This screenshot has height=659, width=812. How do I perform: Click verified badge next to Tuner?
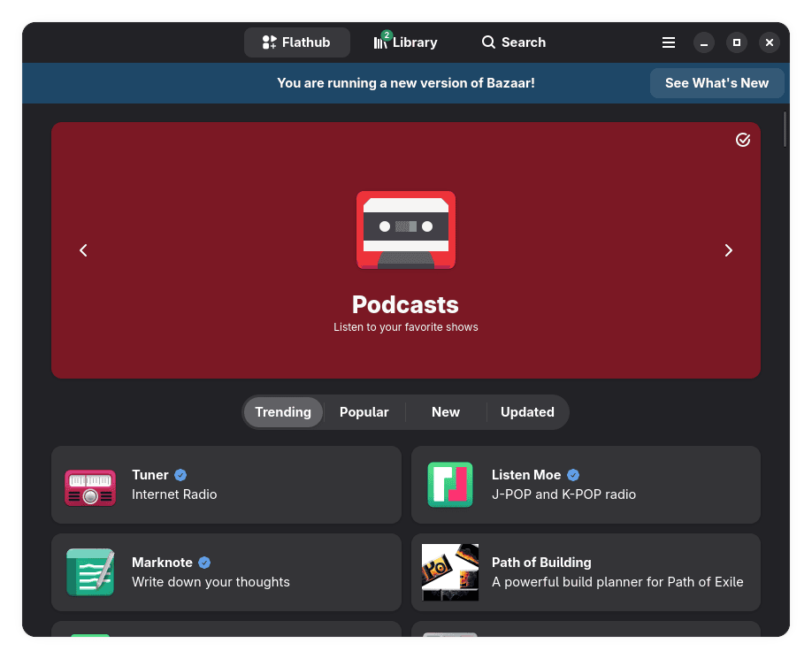pos(180,475)
